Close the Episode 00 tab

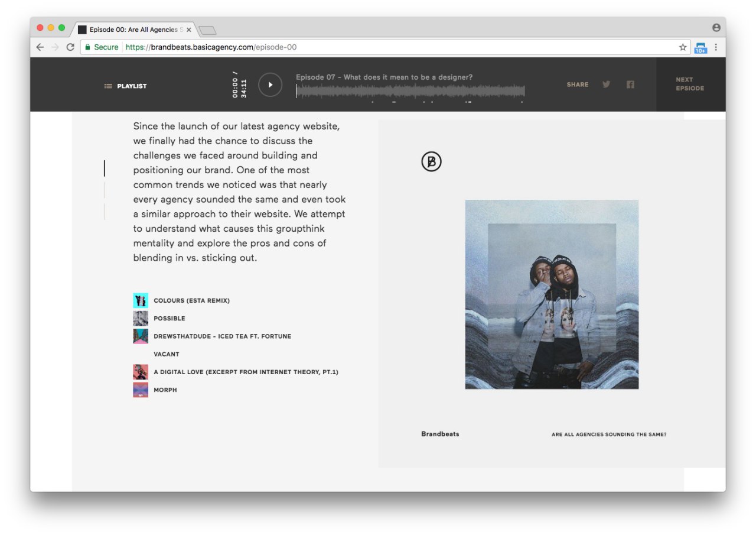[x=189, y=30]
